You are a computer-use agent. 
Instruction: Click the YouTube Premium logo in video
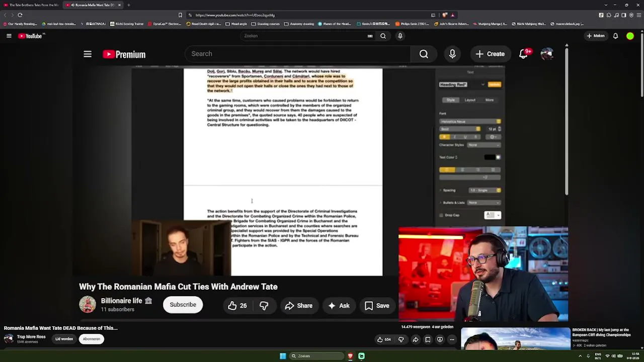point(124,54)
